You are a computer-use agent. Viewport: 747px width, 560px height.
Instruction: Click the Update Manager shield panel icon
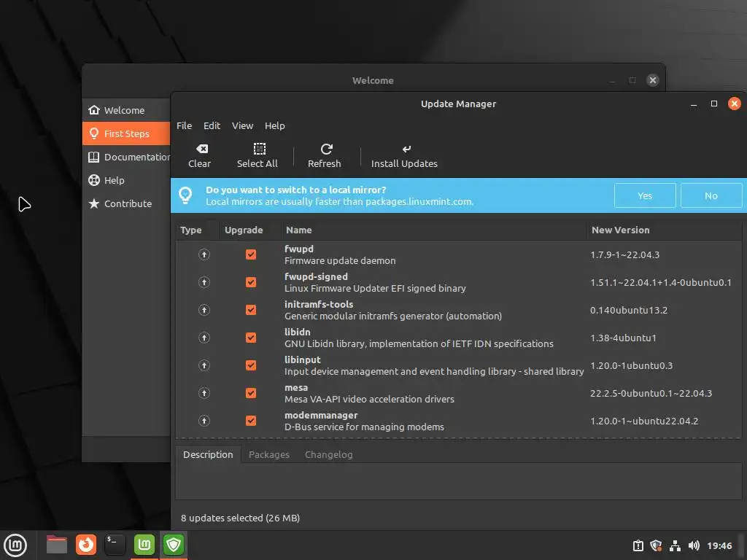tap(174, 545)
